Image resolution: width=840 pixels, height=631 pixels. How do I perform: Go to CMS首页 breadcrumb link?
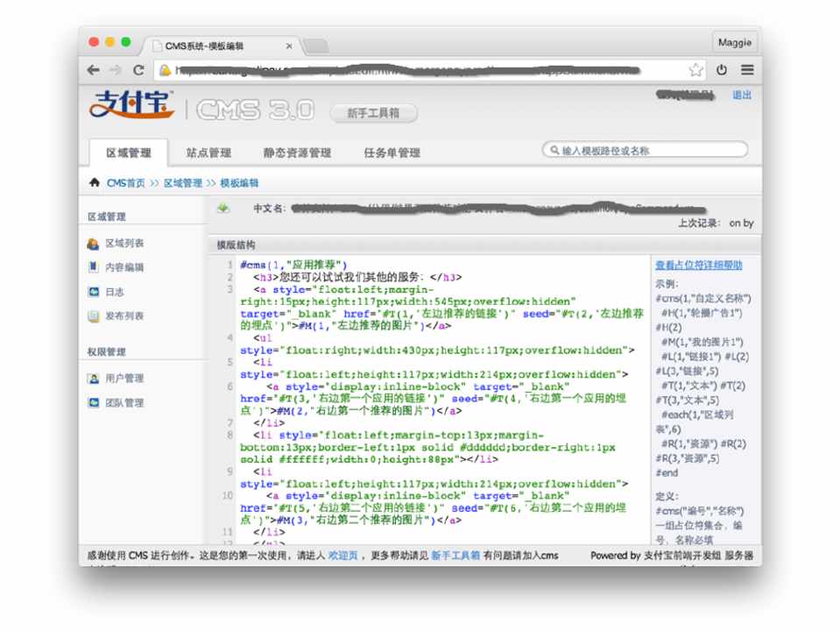coord(125,183)
